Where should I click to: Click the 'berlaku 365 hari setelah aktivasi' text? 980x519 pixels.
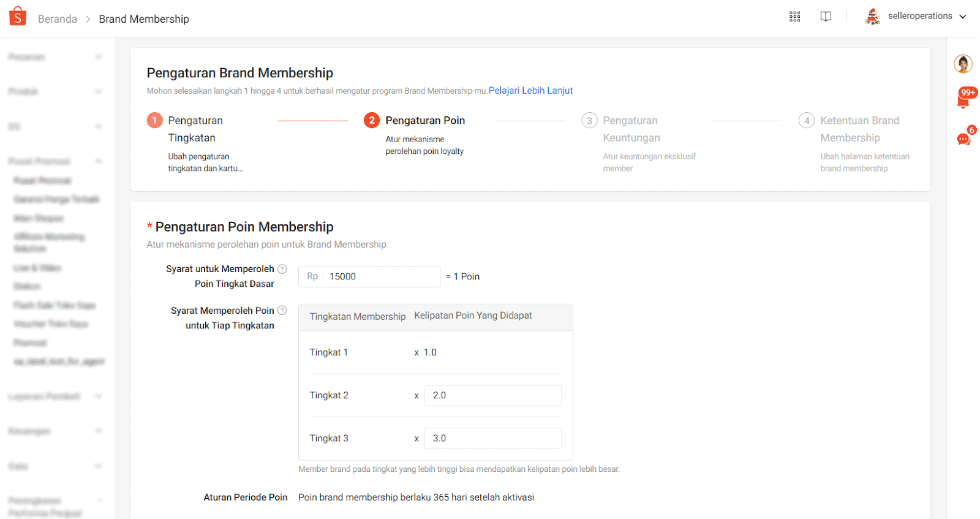[x=467, y=498]
